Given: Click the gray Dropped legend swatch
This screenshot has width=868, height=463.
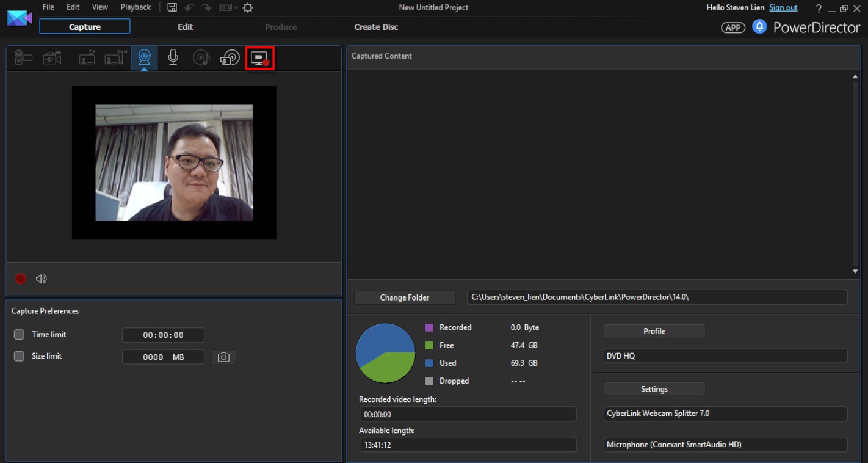Looking at the screenshot, I should 429,381.
